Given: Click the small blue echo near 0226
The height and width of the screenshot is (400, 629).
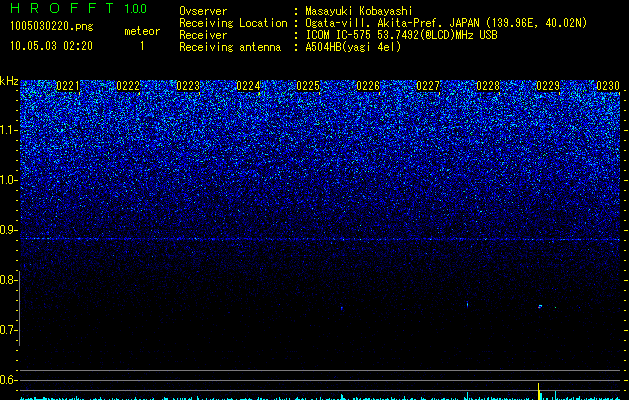Looking at the screenshot, I should coord(341,309).
